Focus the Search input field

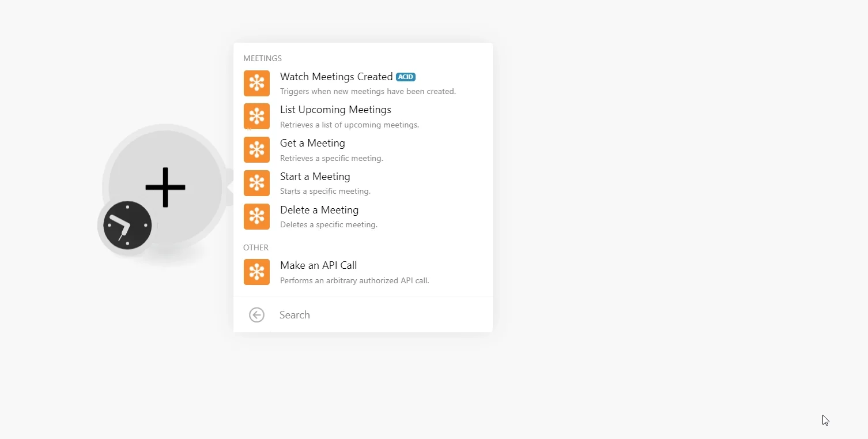coord(380,315)
